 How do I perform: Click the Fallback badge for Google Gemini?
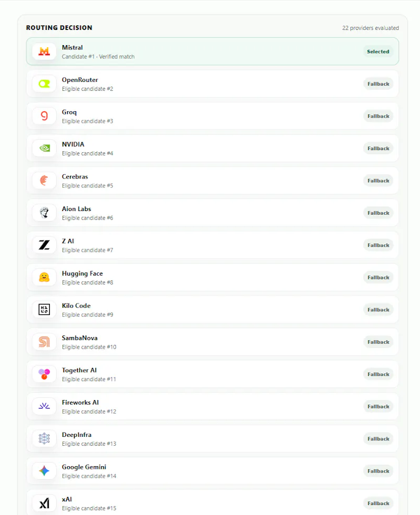pos(379,471)
